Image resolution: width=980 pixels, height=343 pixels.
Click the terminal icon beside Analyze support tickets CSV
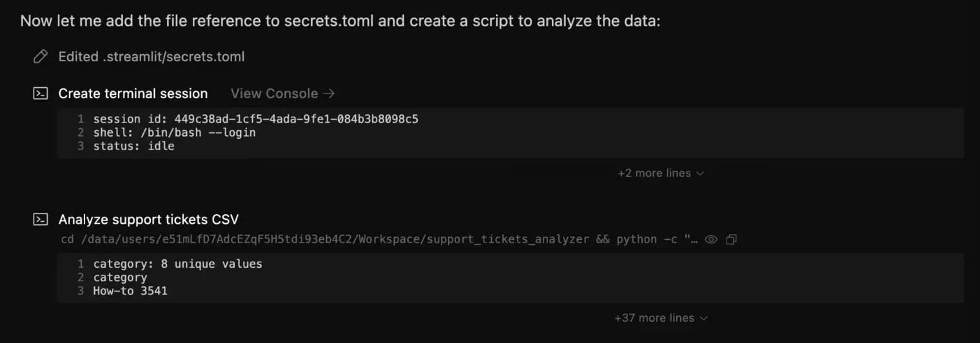(x=41, y=220)
